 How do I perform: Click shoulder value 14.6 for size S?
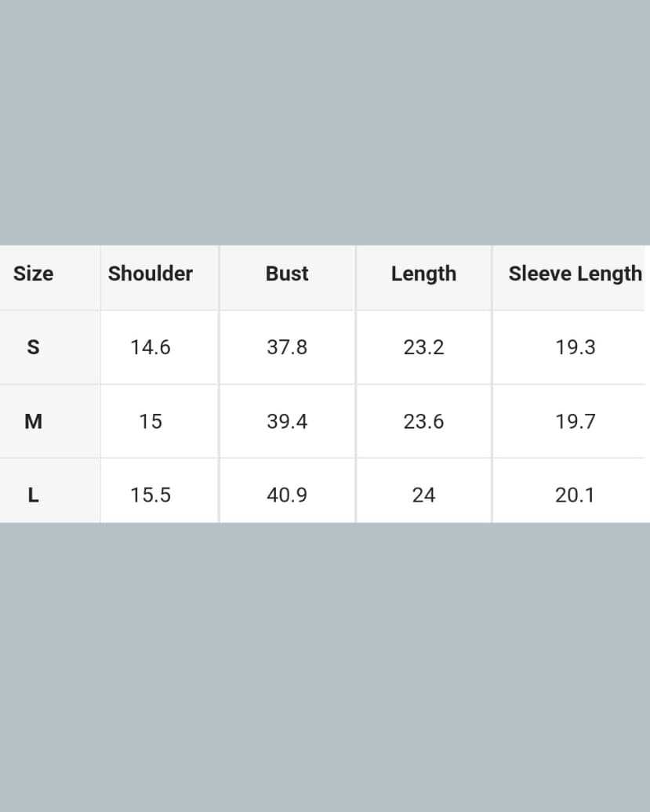[x=151, y=347]
